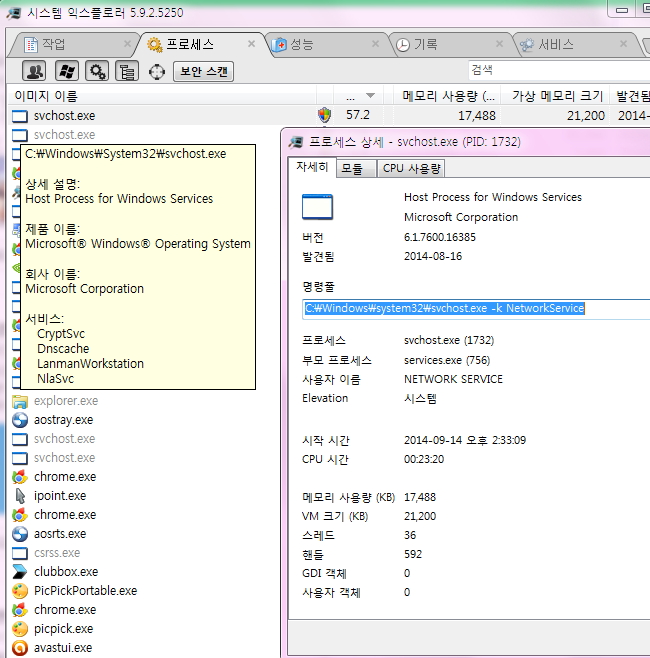
Task: Click the 21,200 virtual memory cell in list
Action: (x=586, y=115)
